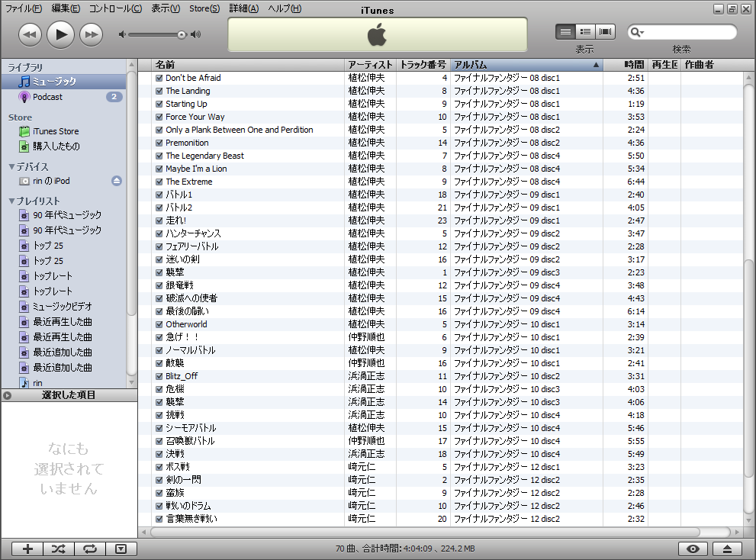Uncheck Maybe I'm a Lion checkbox
This screenshot has height=560, width=756.
(x=159, y=169)
